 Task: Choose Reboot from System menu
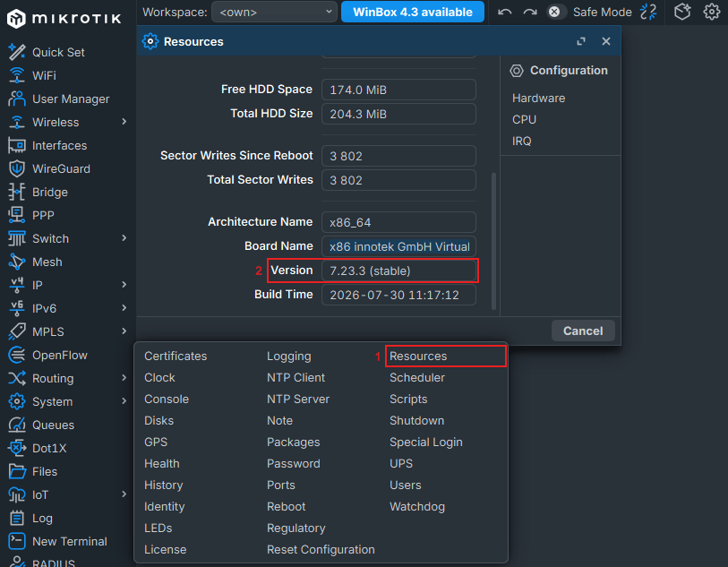[x=286, y=507]
